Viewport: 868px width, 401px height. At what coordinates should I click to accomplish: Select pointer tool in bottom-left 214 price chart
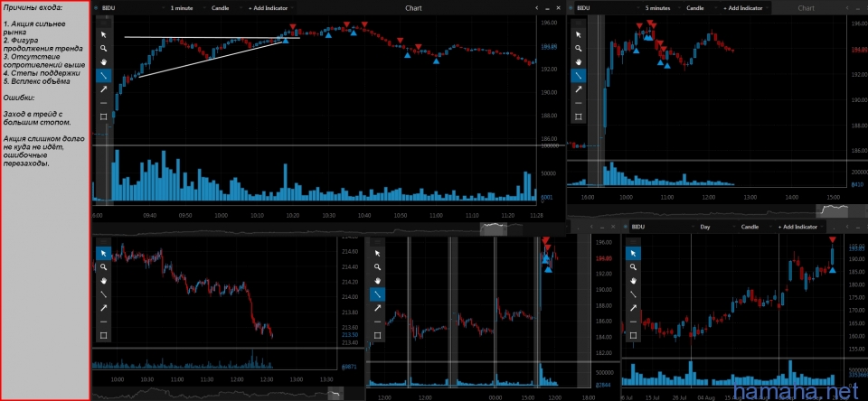(103, 253)
